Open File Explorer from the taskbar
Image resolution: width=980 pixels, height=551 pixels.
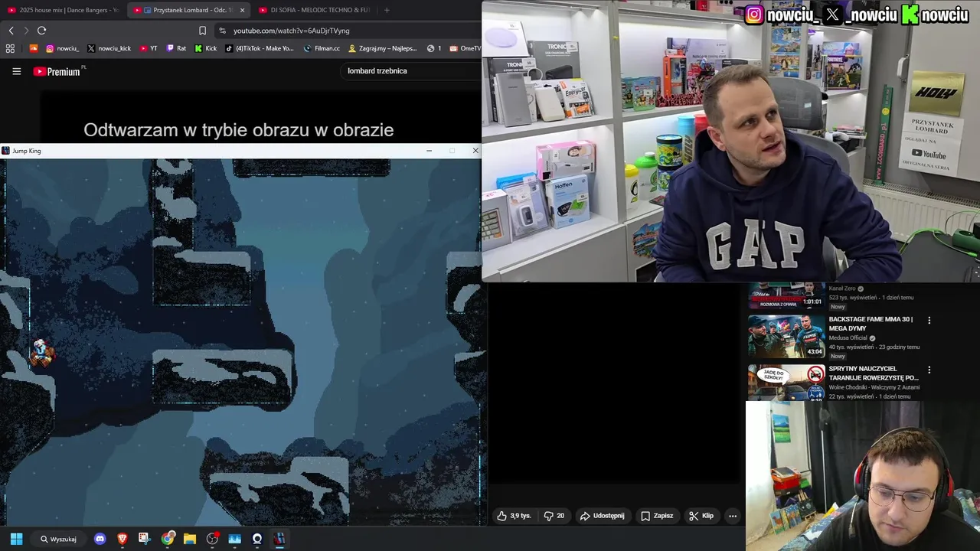190,539
